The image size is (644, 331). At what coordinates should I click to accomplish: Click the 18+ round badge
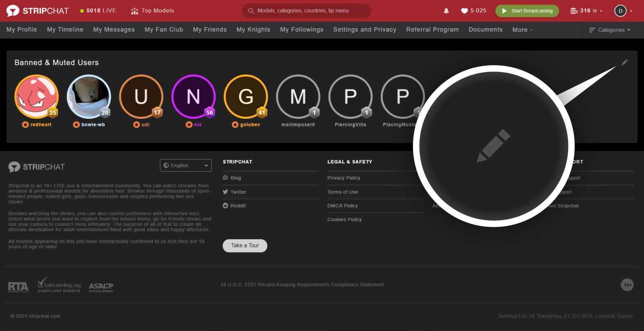[627, 285]
